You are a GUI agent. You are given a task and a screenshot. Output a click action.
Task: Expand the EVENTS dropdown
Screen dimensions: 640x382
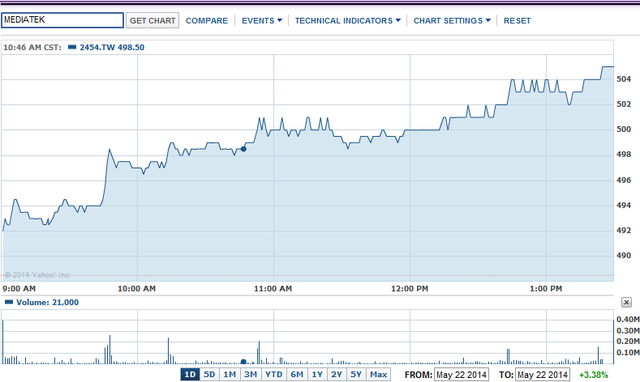pos(262,21)
